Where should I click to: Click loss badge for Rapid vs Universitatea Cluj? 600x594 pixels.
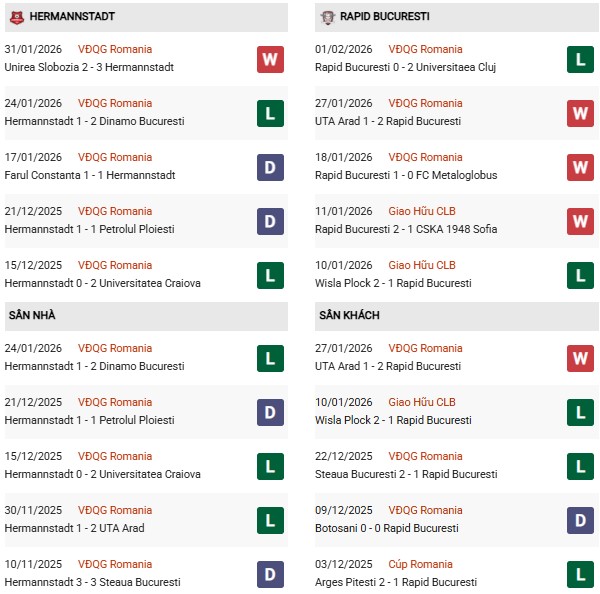coord(581,59)
